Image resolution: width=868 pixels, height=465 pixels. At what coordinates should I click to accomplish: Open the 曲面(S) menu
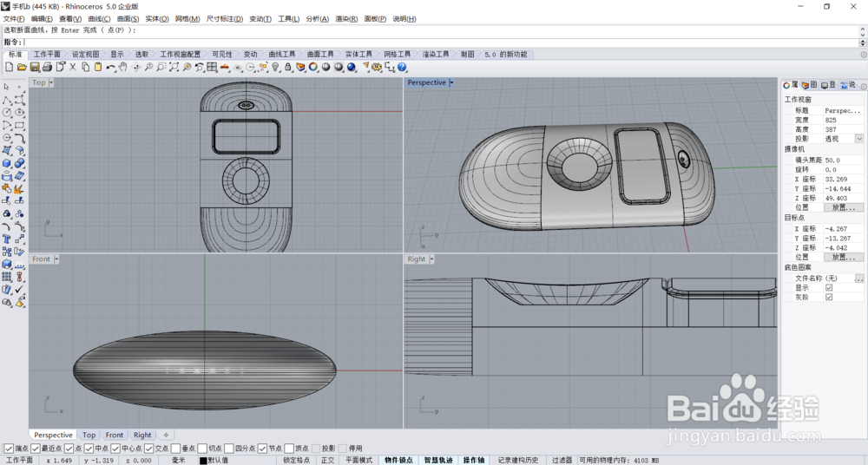[x=129, y=18]
